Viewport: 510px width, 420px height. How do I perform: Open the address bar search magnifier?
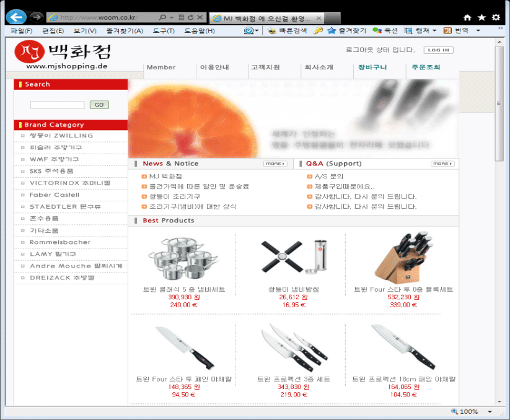point(162,17)
